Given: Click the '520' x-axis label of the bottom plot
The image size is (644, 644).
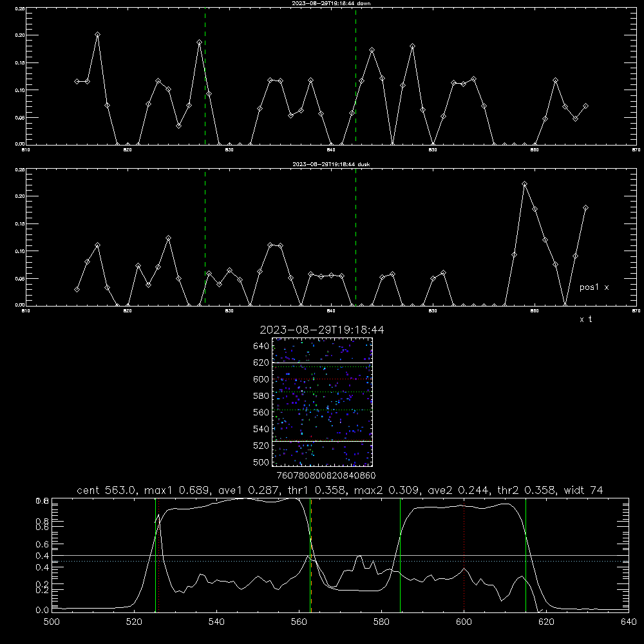Looking at the screenshot, I should click(x=134, y=622).
